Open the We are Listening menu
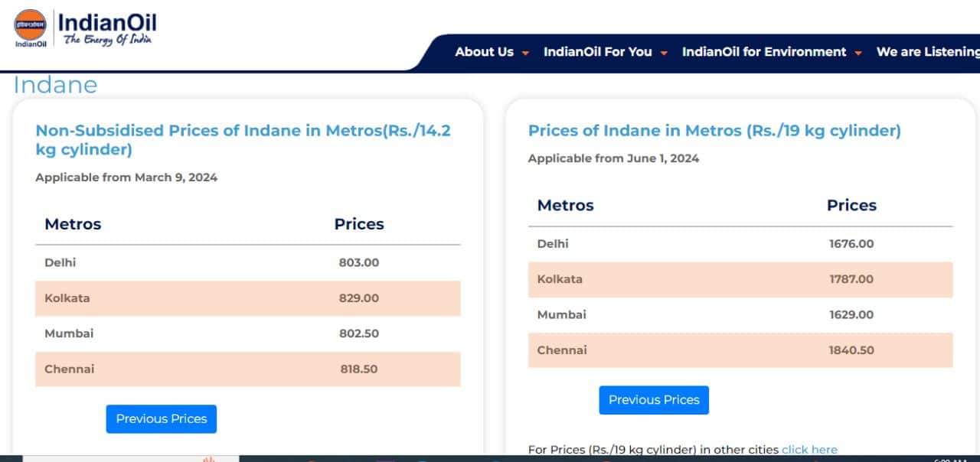 928,52
